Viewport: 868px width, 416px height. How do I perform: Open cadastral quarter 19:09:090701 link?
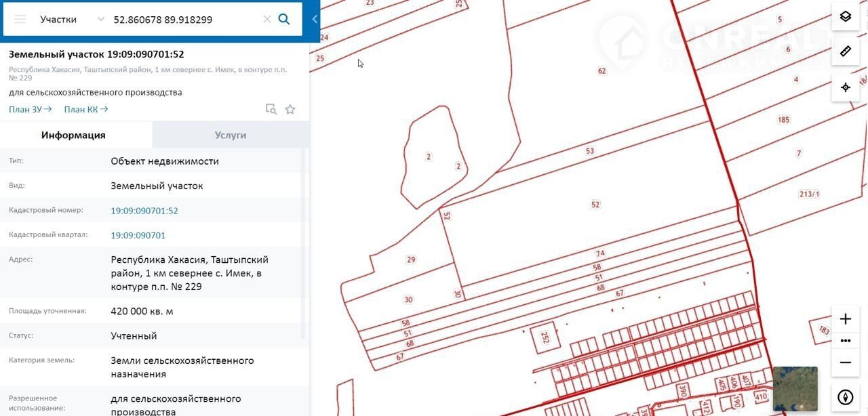pyautogui.click(x=138, y=235)
